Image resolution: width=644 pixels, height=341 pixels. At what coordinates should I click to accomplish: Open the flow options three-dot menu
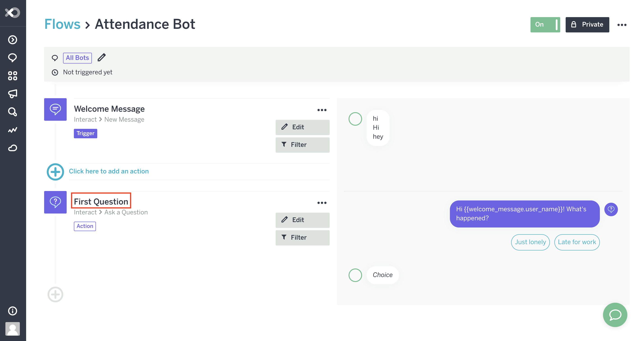click(622, 25)
